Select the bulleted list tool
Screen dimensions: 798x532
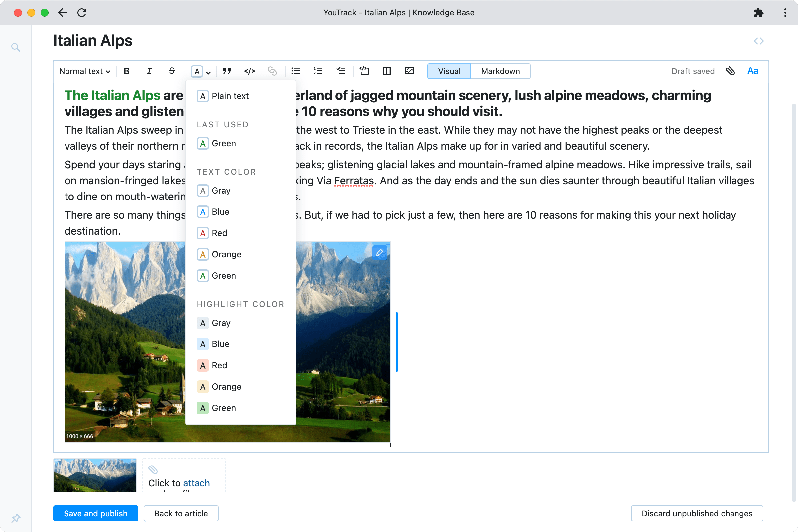coord(295,71)
